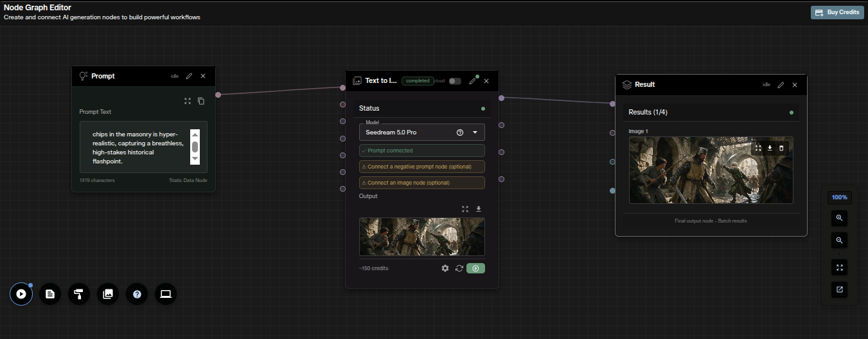Viewport: 868px width, 339px height.
Task: Click the Connect a negative prompt node notice
Action: coord(422,167)
